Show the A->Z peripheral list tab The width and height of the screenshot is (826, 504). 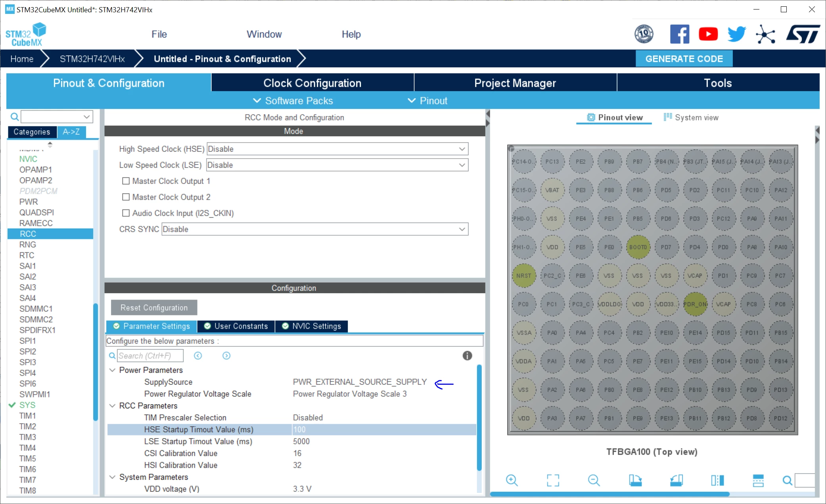coord(71,132)
